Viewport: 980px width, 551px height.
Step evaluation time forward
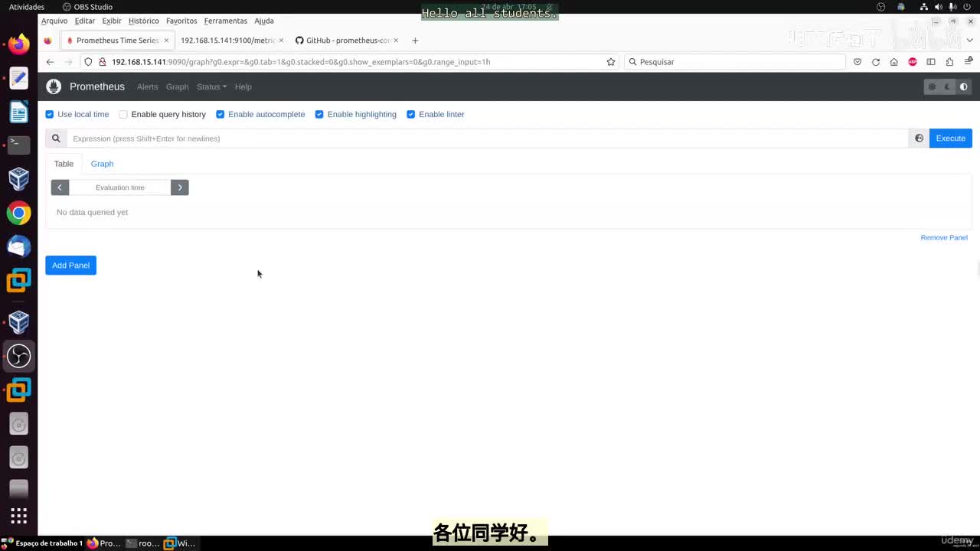pyautogui.click(x=180, y=187)
